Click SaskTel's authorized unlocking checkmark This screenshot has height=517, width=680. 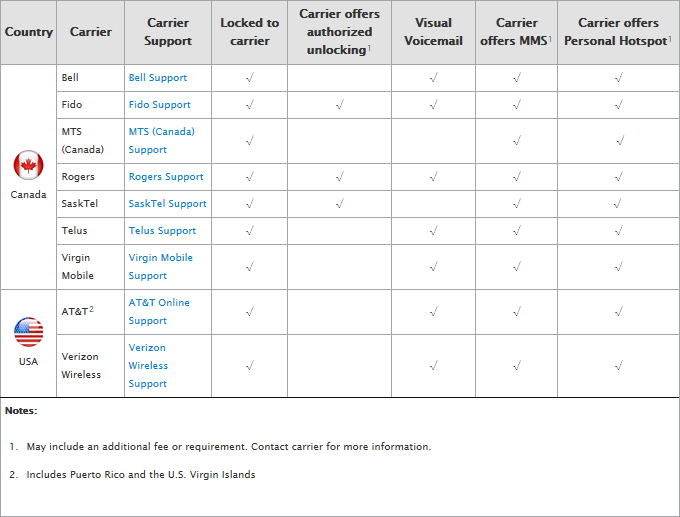point(340,203)
